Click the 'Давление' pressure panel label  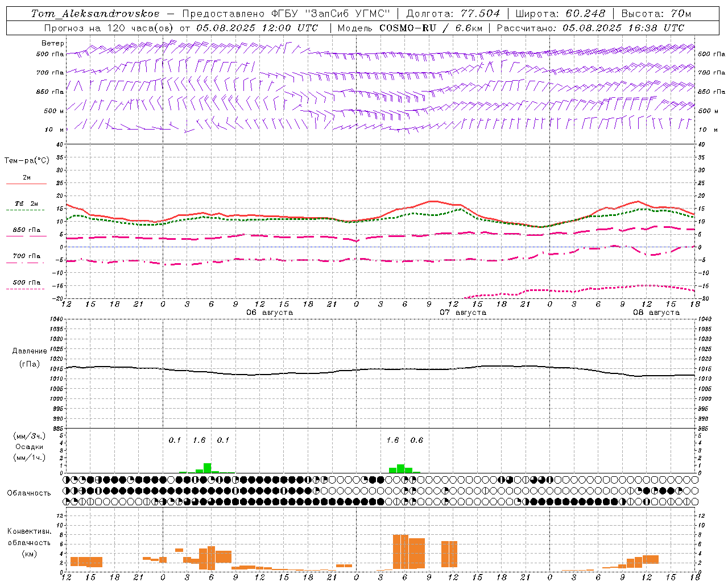pyautogui.click(x=30, y=351)
